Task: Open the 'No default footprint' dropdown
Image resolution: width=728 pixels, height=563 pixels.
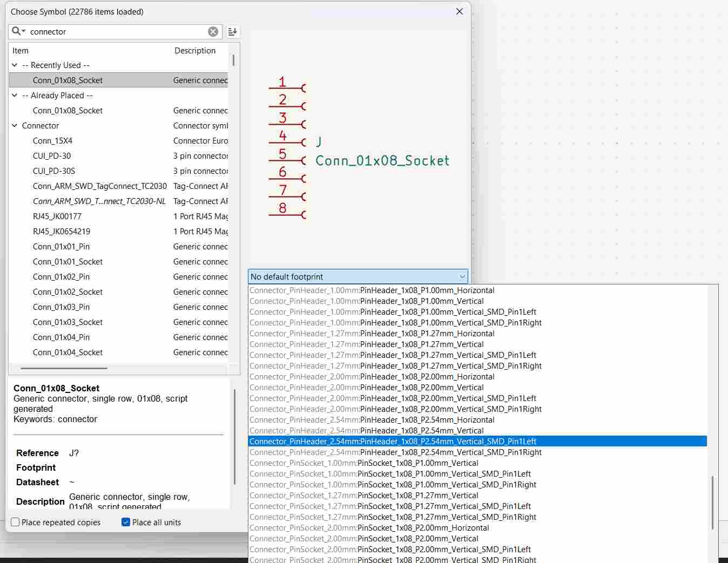Action: [x=358, y=276]
